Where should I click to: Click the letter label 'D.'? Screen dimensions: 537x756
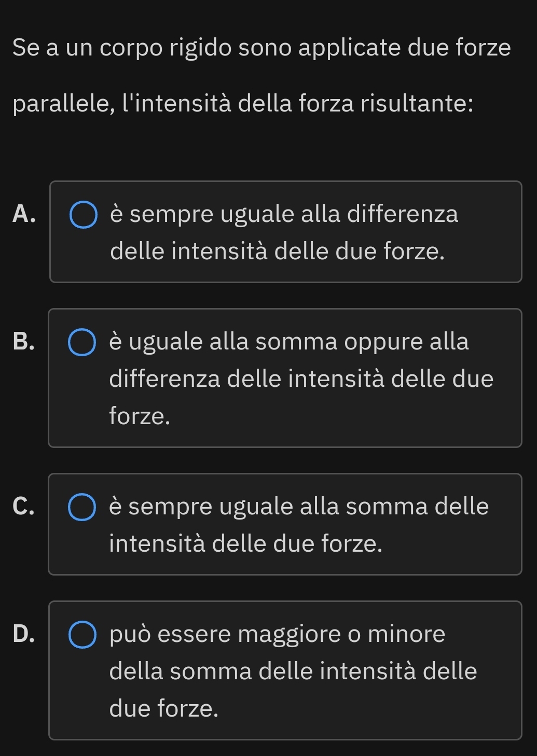click(24, 634)
